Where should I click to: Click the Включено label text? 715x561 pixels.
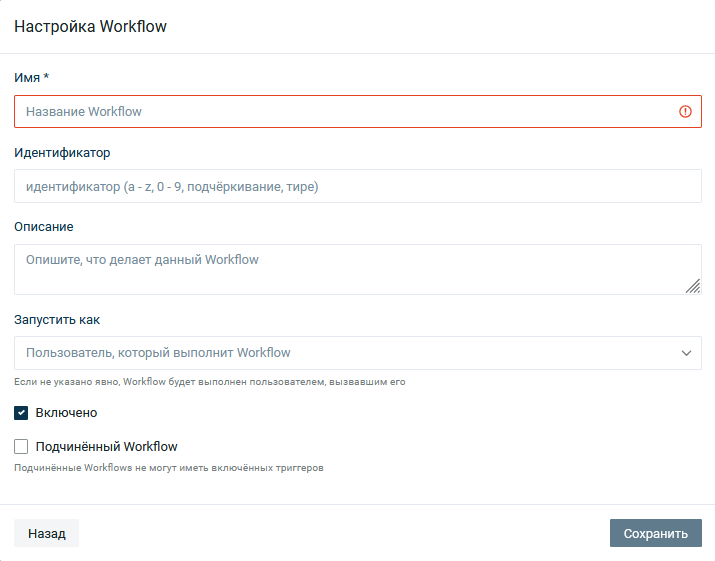click(x=67, y=413)
